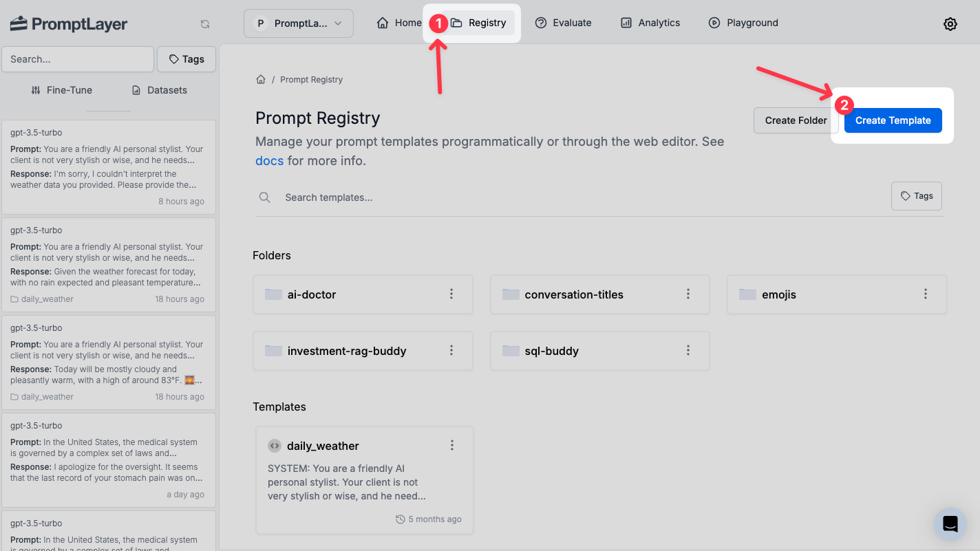This screenshot has height=551, width=980.
Task: Open the Datasets section in the sidebar
Action: click(159, 89)
